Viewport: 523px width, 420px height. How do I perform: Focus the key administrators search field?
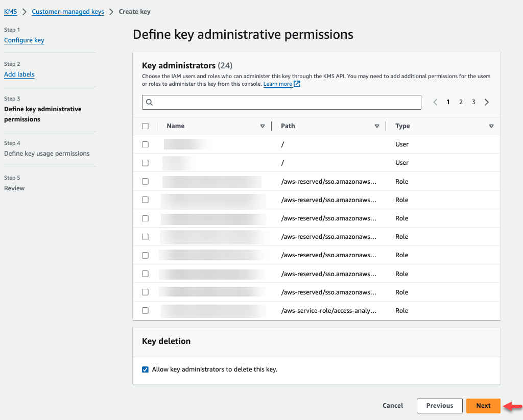coord(281,103)
